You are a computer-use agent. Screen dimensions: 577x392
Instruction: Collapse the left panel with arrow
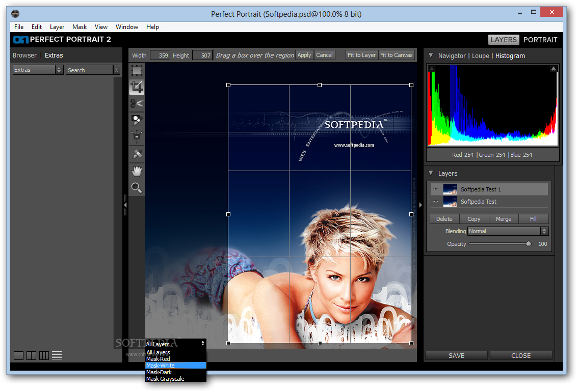(x=125, y=205)
